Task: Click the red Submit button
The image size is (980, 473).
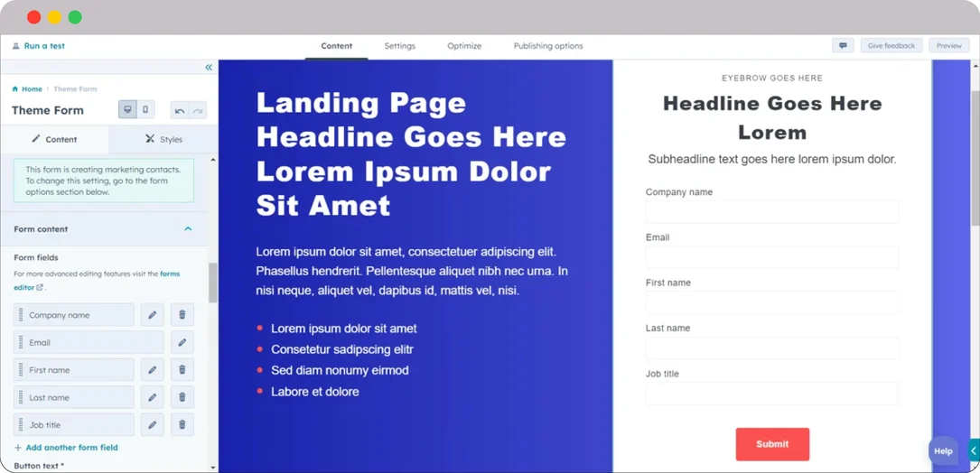Action: pos(772,444)
